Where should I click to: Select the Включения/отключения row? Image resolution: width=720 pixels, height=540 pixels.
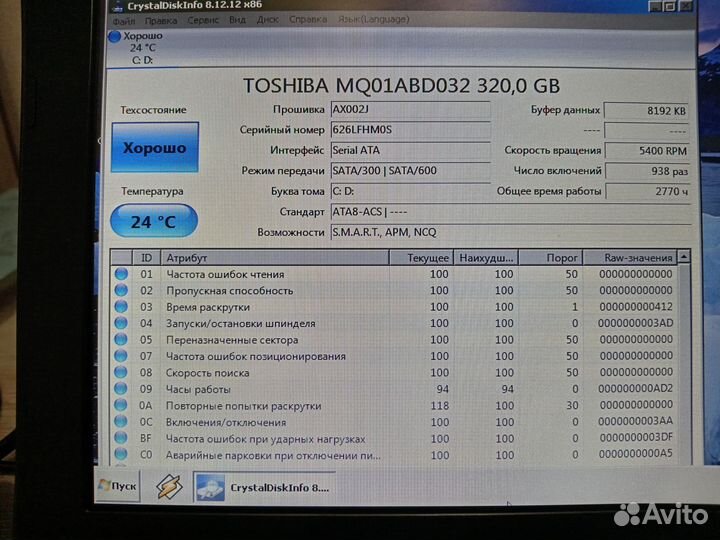pos(394,422)
